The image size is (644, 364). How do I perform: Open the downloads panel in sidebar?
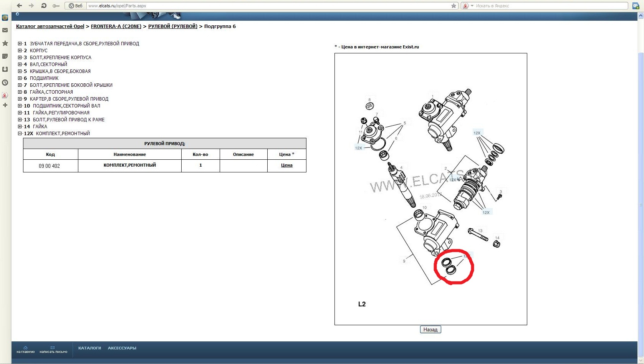(5, 69)
